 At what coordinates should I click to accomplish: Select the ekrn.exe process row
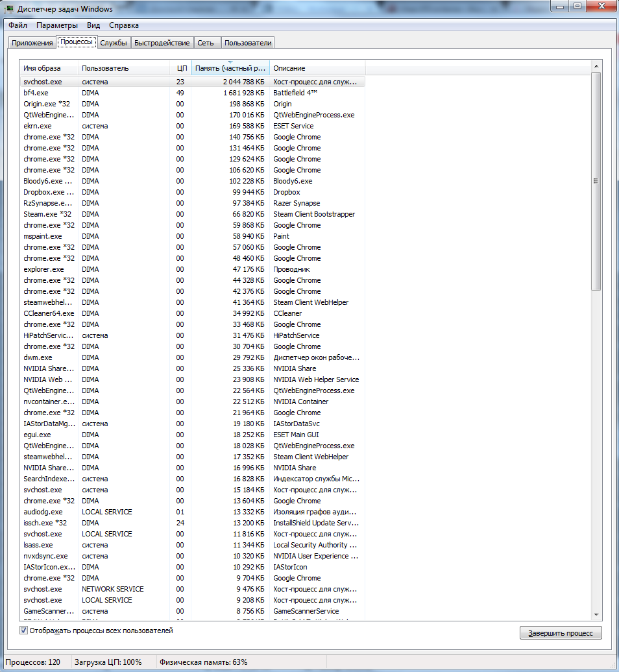click(192, 126)
